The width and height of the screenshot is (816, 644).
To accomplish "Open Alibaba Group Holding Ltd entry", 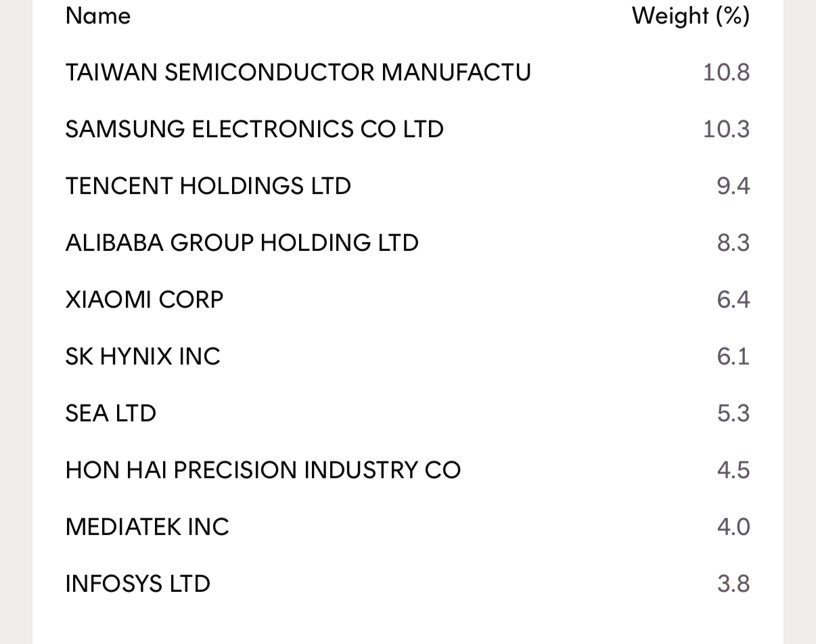I will click(242, 243).
